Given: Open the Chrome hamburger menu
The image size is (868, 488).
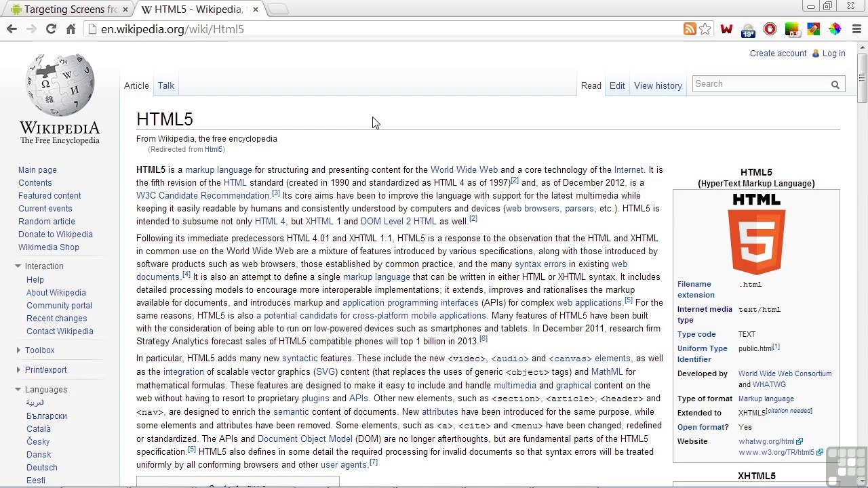Looking at the screenshot, I should pos(856,29).
